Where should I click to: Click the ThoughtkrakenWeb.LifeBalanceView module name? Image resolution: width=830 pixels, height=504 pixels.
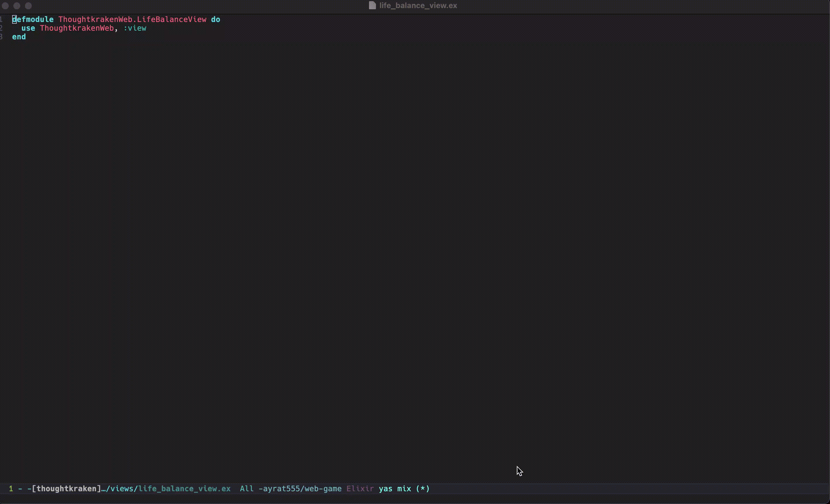tap(132, 20)
